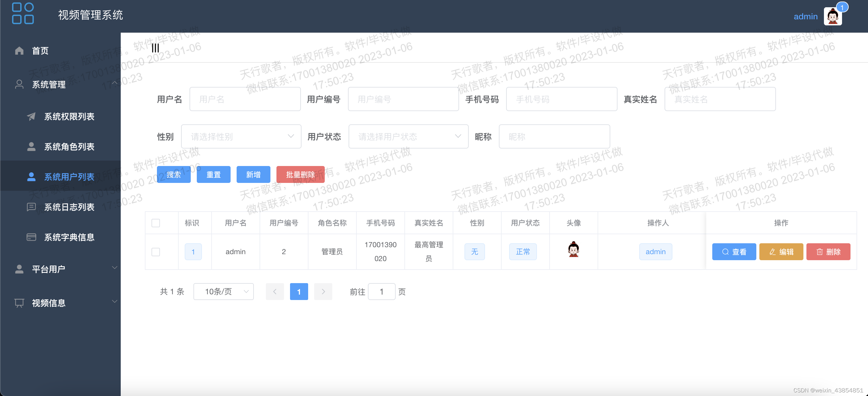This screenshot has height=396, width=868.
Task: Click the paper plane icon for 系统权限列表
Action: (31, 117)
